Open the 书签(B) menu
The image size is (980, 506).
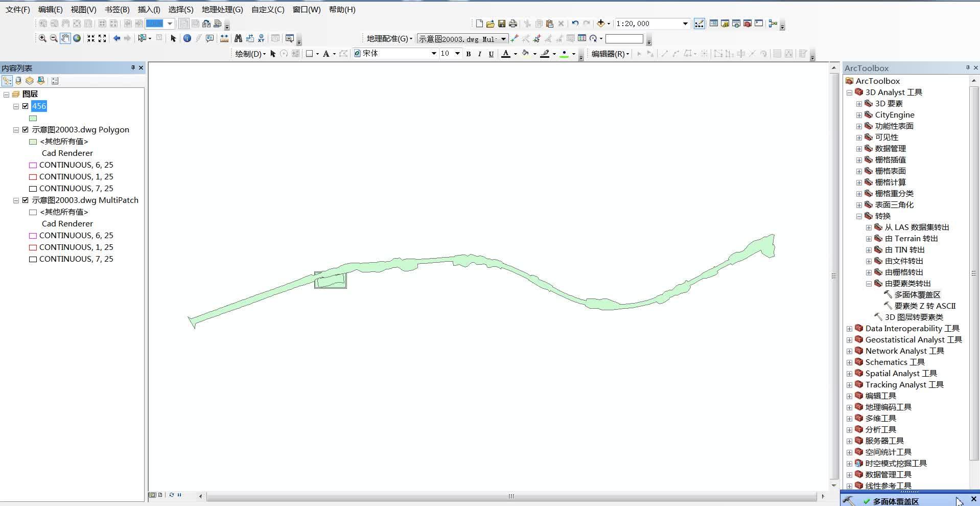click(117, 10)
